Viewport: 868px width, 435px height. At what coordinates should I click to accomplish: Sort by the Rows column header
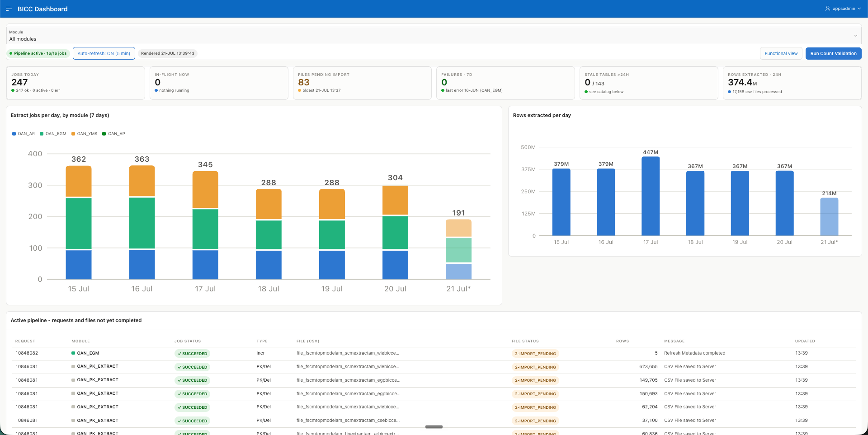click(x=622, y=341)
